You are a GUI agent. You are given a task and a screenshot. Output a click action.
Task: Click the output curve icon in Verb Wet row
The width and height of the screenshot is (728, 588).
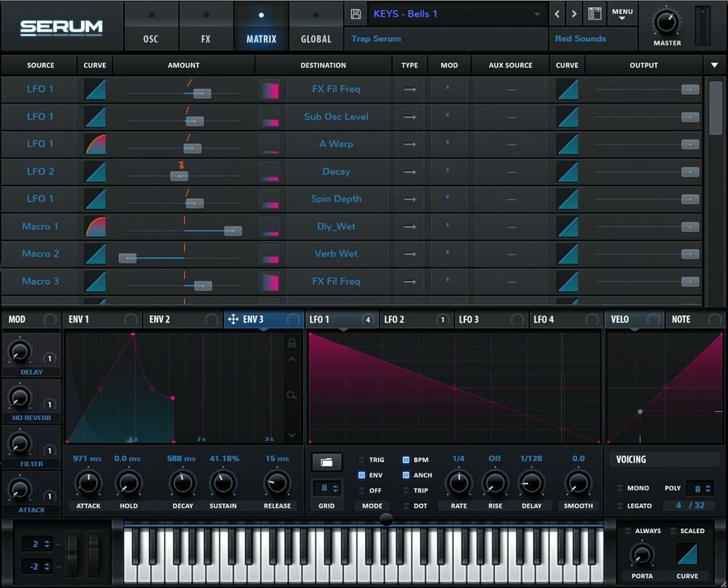point(567,254)
